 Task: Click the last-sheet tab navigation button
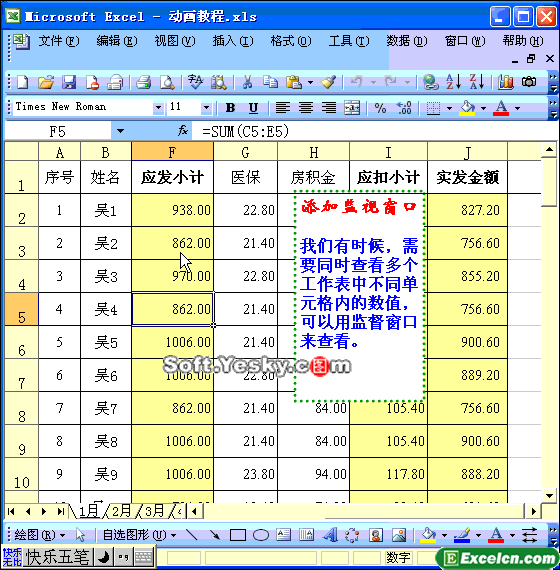61,511
